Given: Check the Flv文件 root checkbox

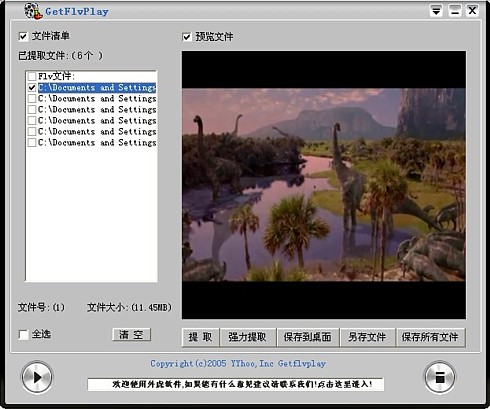Looking at the screenshot, I should [x=32, y=76].
